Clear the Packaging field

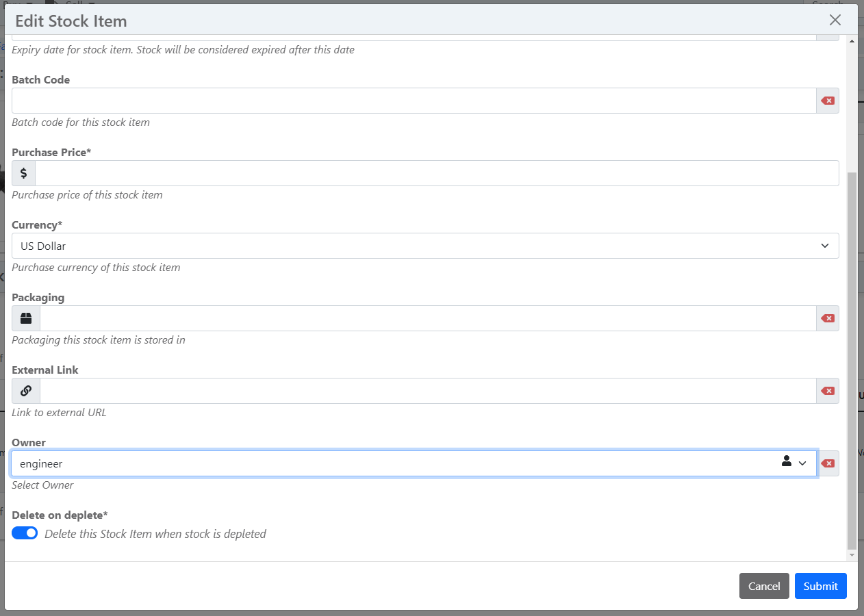tap(827, 318)
